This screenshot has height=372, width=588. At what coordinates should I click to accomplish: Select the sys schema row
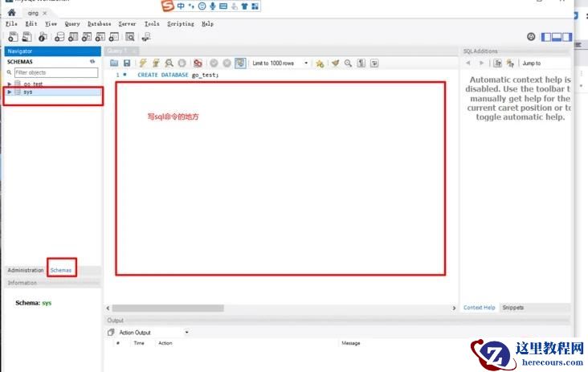pyautogui.click(x=53, y=92)
